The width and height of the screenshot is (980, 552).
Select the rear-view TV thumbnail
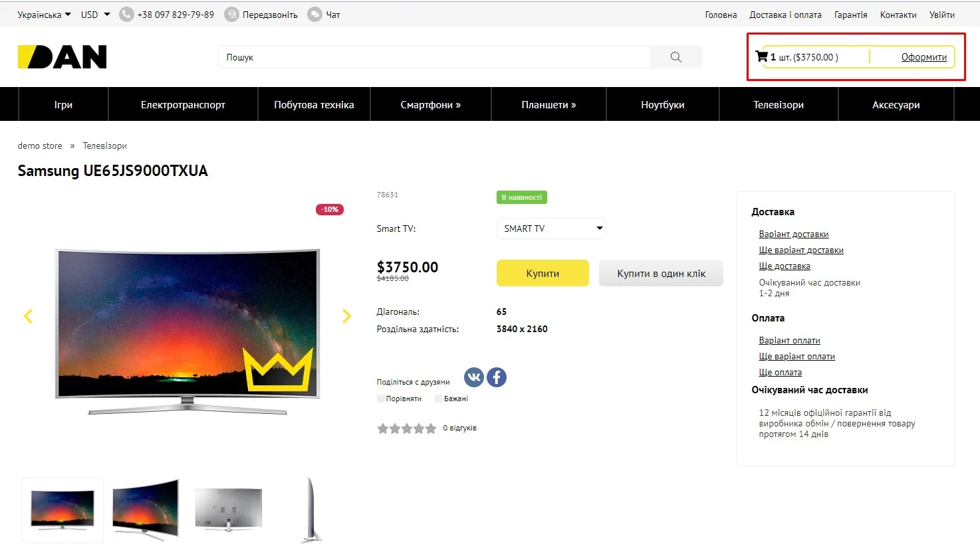click(x=229, y=510)
